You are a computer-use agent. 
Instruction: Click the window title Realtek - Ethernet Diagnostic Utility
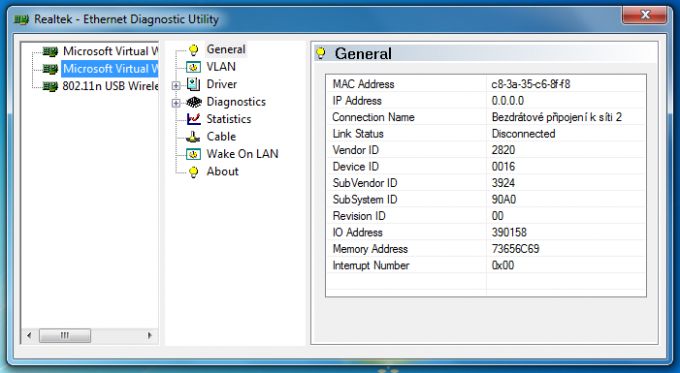(x=126, y=20)
